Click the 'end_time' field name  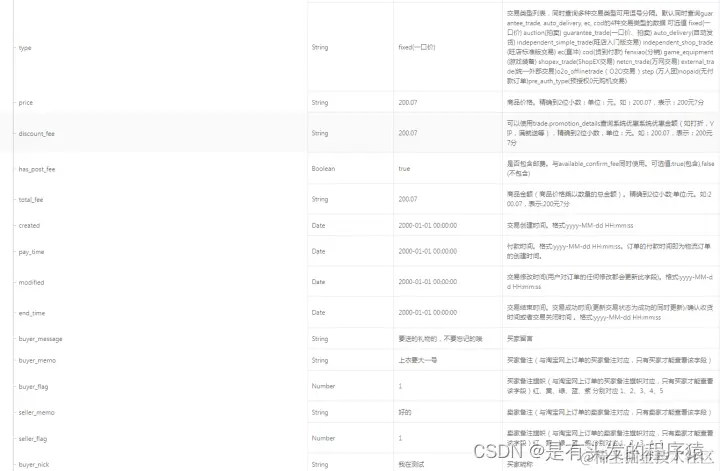[32, 313]
